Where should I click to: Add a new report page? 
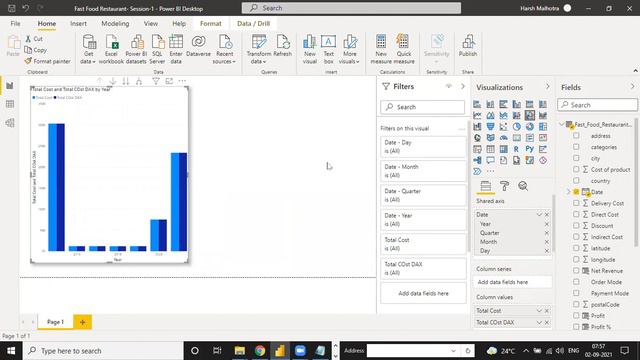pos(82,322)
